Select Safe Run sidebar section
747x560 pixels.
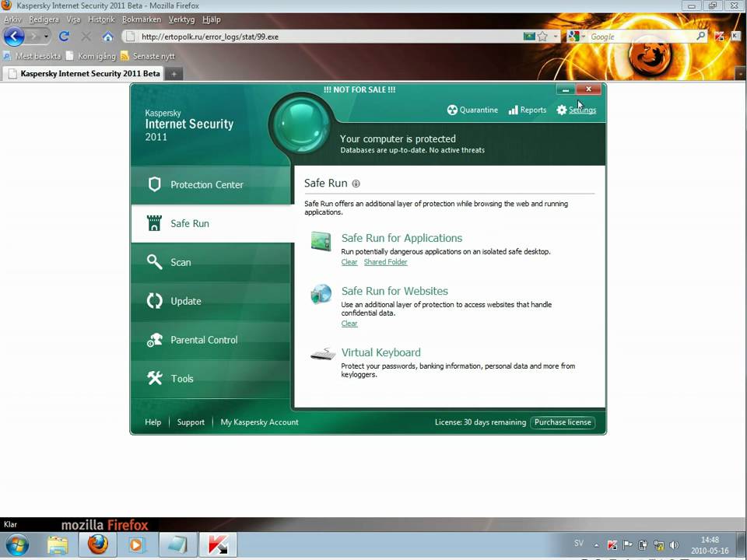point(212,223)
